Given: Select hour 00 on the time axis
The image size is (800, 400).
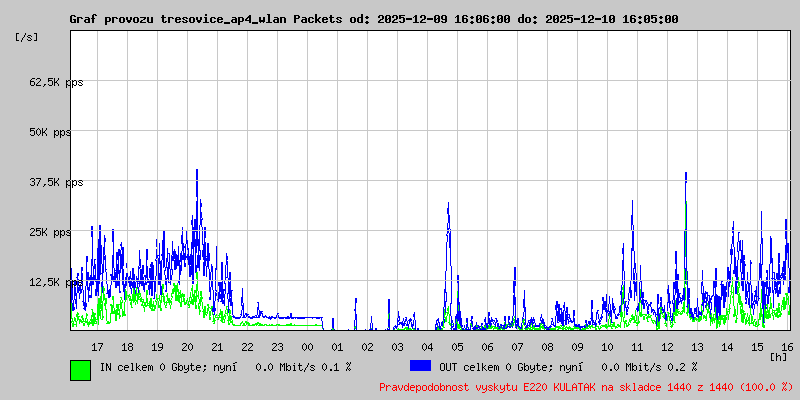Looking at the screenshot, I should pos(307,347).
